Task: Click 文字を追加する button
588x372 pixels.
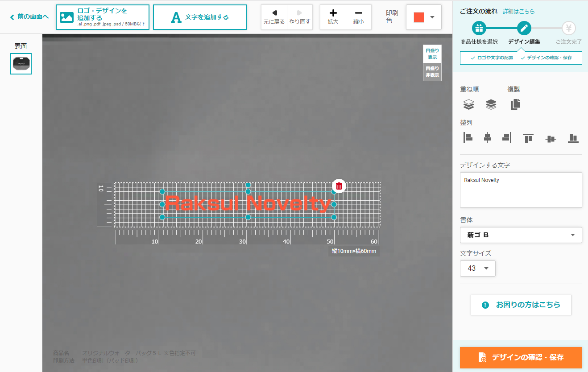Action: coord(199,17)
